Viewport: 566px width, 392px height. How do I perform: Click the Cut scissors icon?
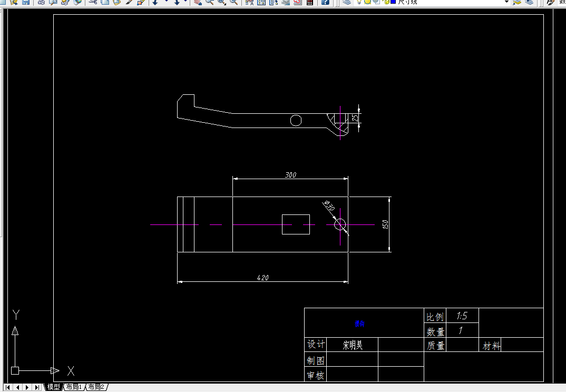[x=93, y=2]
